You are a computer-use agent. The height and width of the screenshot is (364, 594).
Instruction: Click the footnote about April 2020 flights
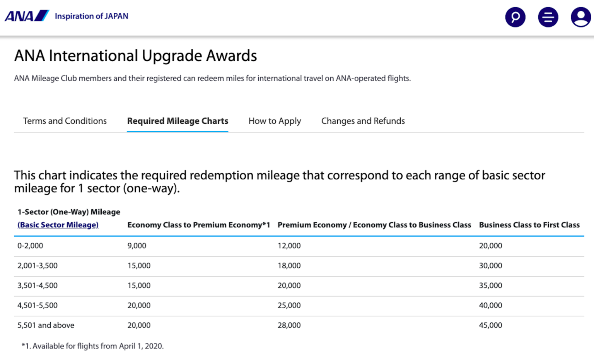93,346
